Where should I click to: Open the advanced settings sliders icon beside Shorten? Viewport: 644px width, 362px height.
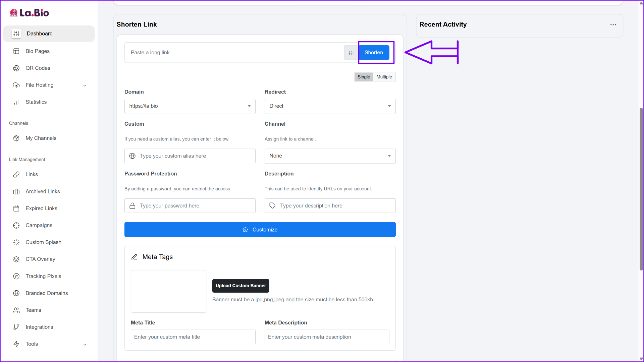tap(351, 53)
